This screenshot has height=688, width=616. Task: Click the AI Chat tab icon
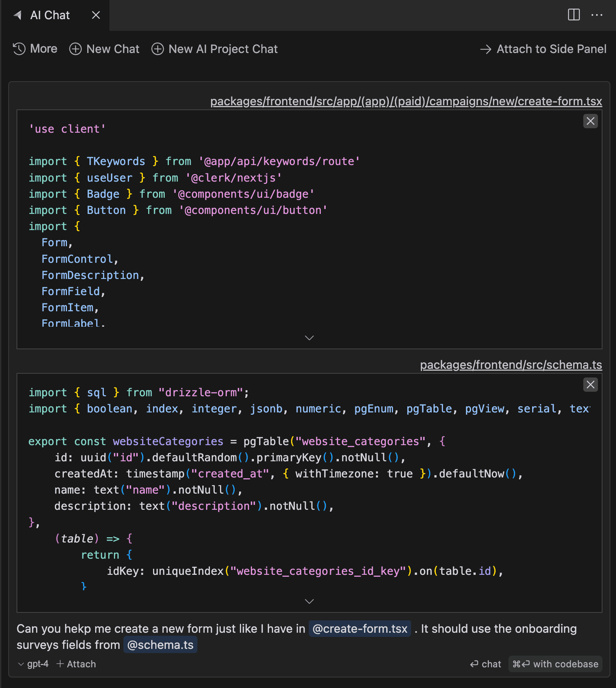18,15
